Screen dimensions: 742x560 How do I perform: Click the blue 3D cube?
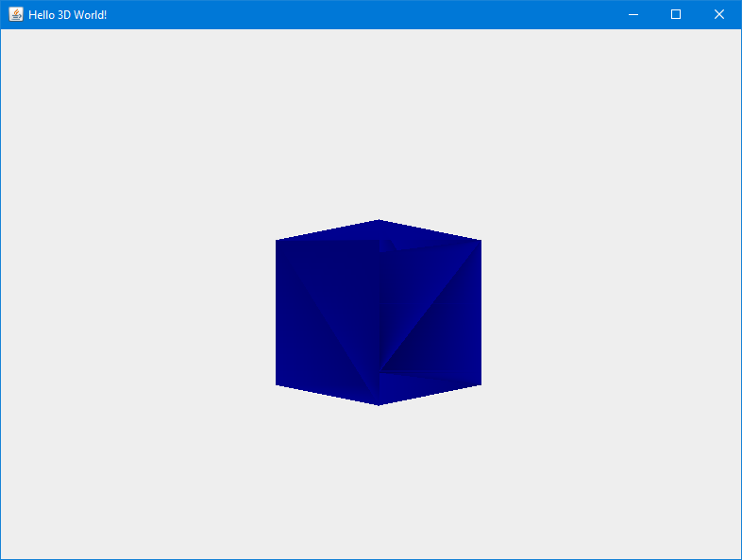[379, 313]
